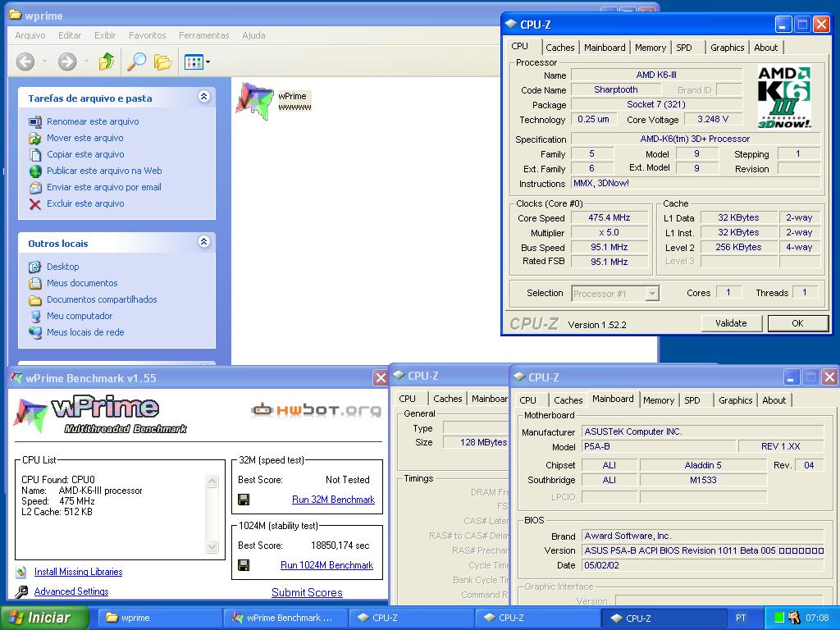Open the Arquivo menu
The height and width of the screenshot is (630, 840).
(x=30, y=35)
